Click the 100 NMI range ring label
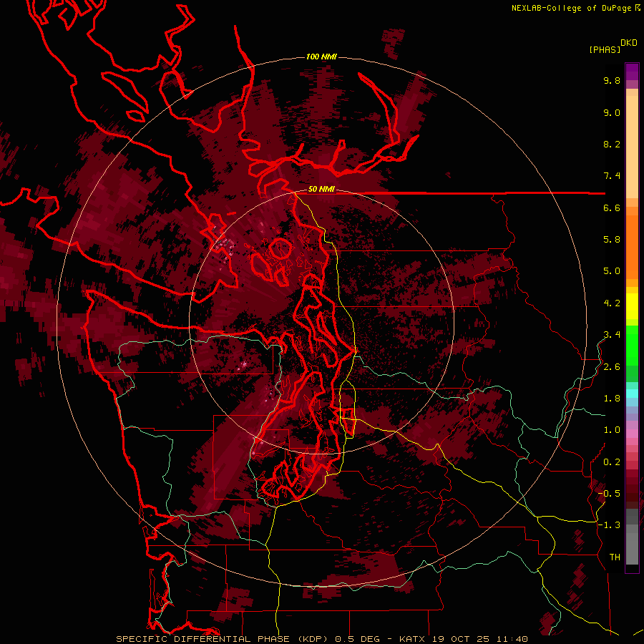The width and height of the screenshot is (644, 644). coord(321,57)
